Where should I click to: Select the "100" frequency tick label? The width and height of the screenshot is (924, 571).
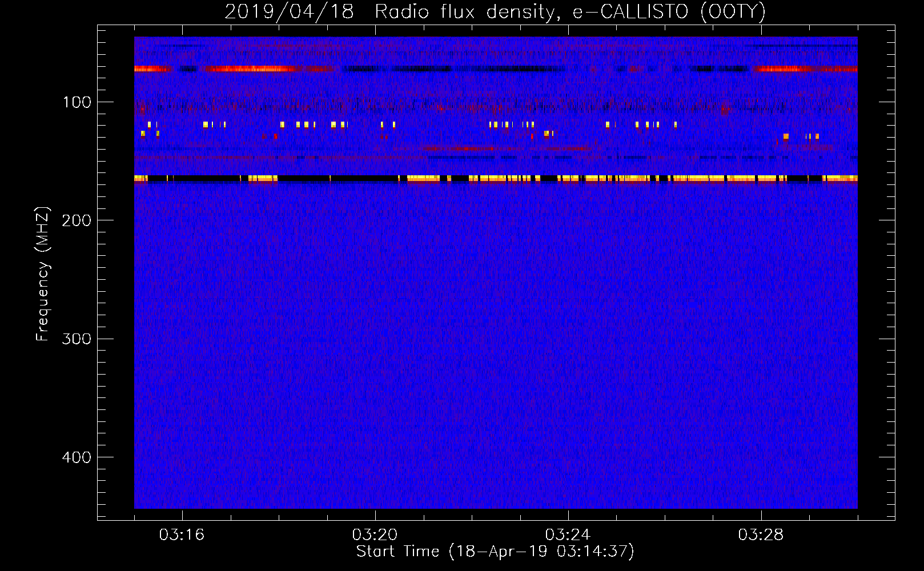[77, 102]
